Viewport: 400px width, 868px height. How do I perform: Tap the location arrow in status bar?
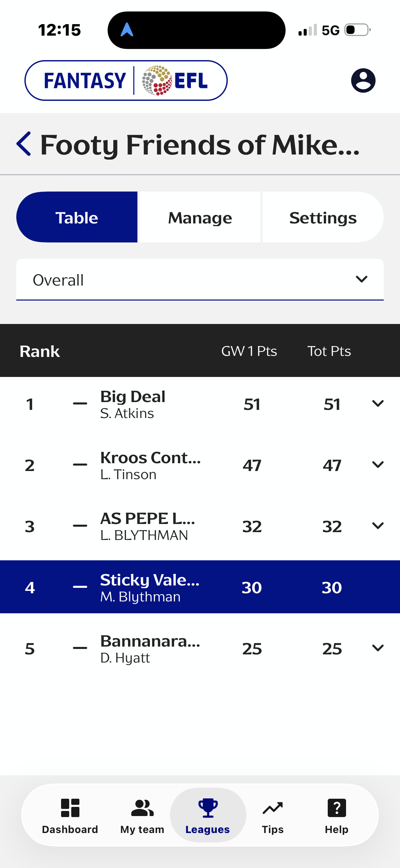click(127, 30)
